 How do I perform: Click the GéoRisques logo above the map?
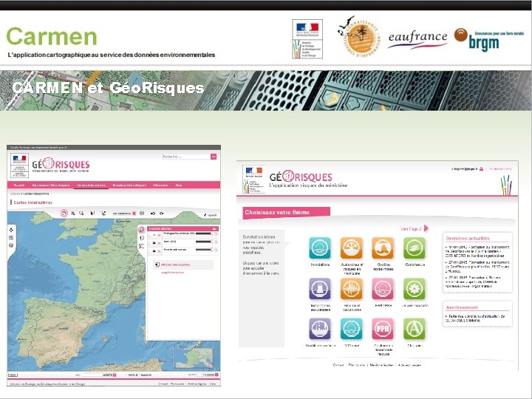61,165
